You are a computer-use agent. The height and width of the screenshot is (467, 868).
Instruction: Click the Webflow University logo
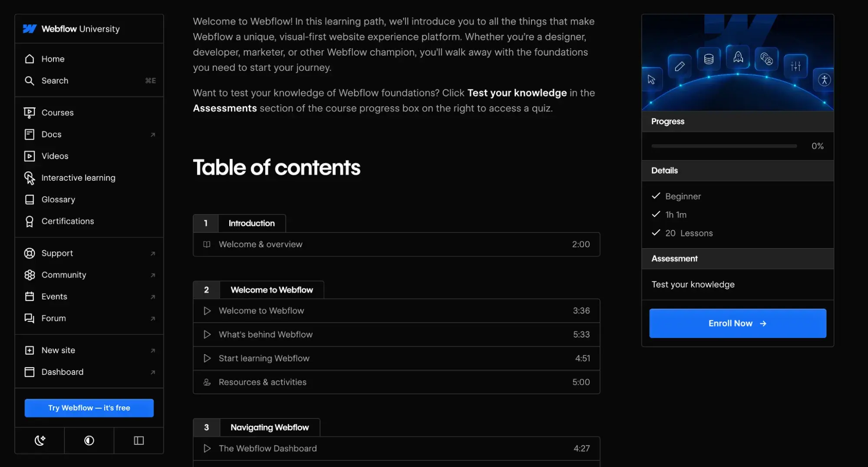click(x=71, y=29)
